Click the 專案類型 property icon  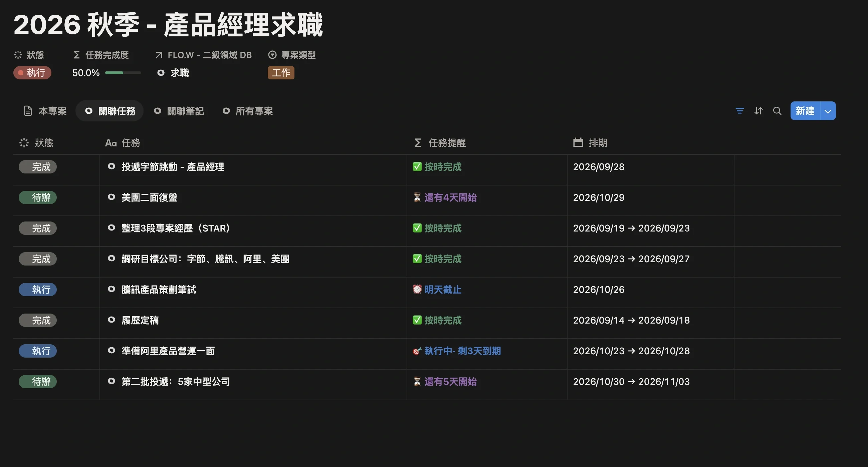[x=272, y=55]
